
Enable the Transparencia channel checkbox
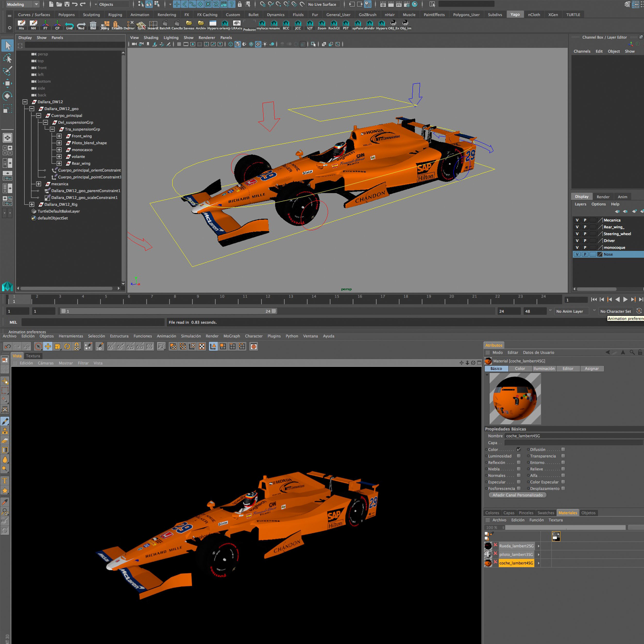(x=563, y=456)
